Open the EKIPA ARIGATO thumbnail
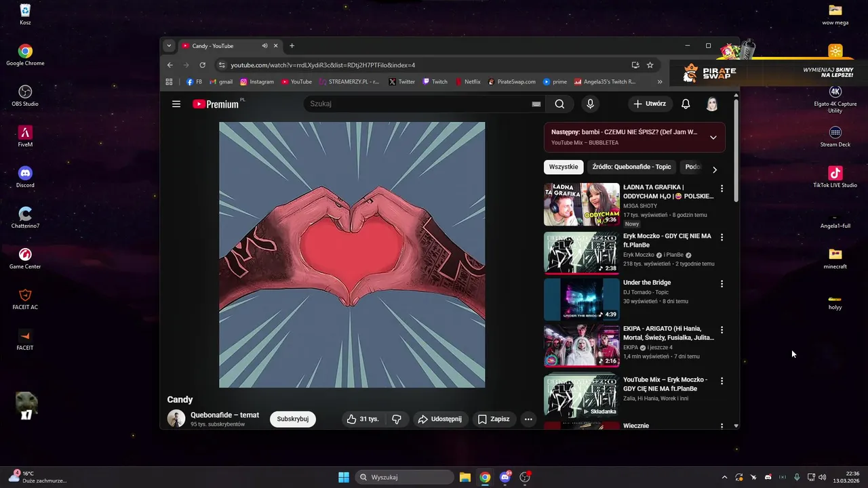The width and height of the screenshot is (868, 488). pyautogui.click(x=581, y=345)
